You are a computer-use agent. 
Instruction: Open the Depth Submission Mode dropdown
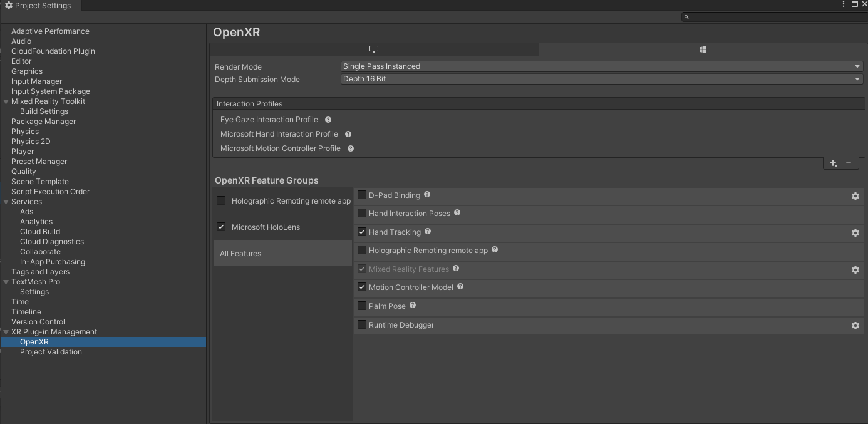(600, 79)
